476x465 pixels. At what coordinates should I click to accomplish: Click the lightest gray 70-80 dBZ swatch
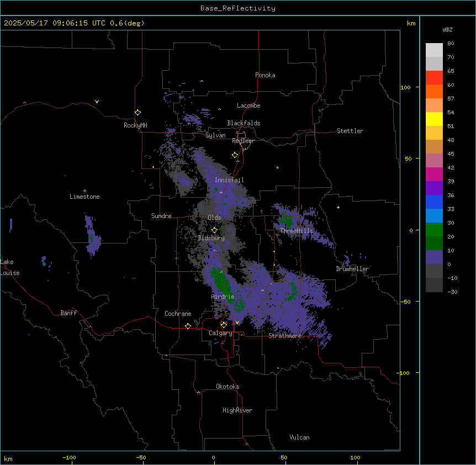tap(434, 50)
